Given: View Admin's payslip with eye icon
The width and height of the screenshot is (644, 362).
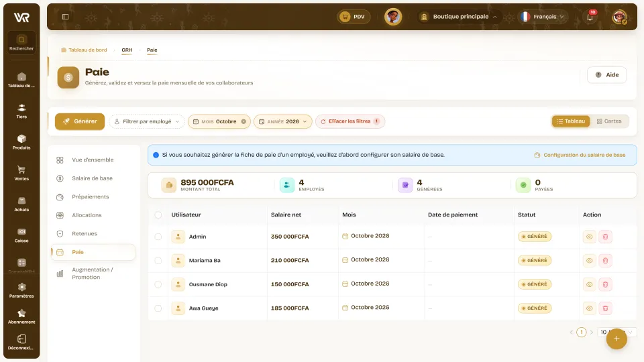Looking at the screenshot, I should 590,237.
